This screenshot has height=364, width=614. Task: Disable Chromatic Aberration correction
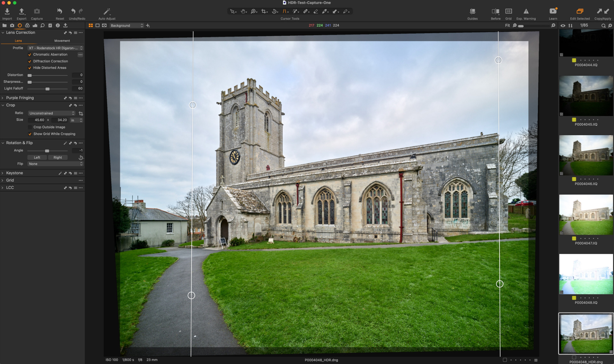point(30,54)
